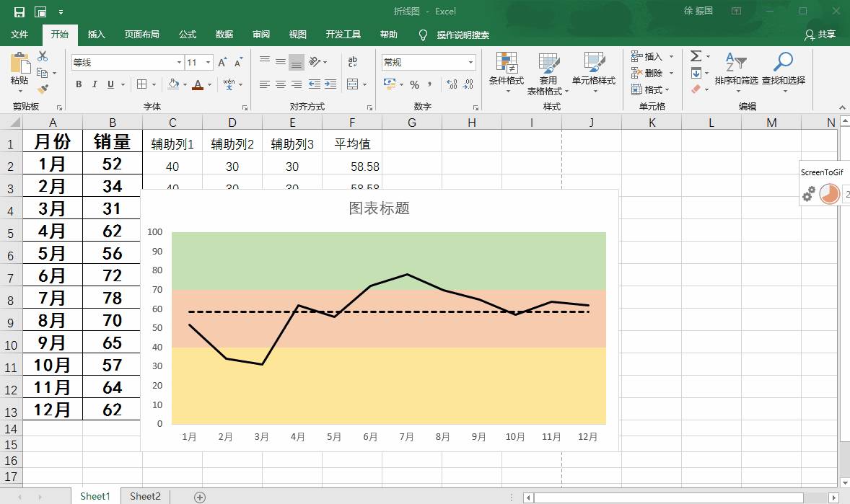850x504 pixels.
Task: Toggle bold formatting
Action: (x=79, y=84)
